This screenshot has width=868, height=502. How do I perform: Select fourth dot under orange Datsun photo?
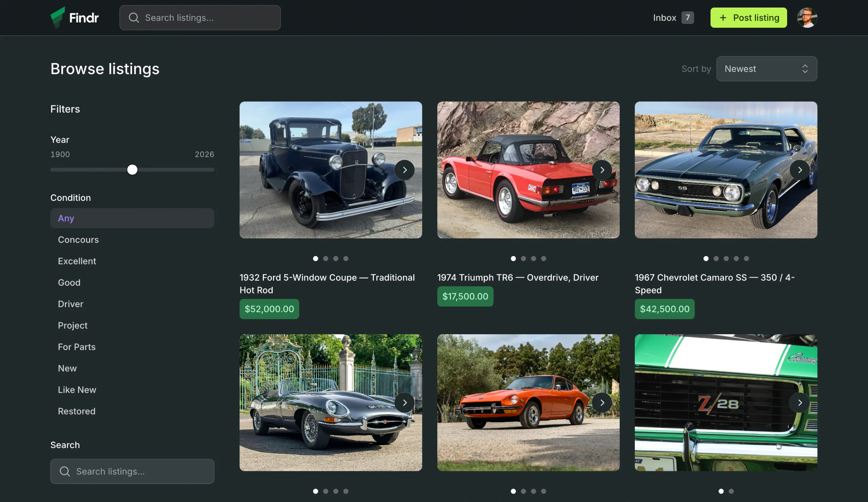(x=544, y=491)
